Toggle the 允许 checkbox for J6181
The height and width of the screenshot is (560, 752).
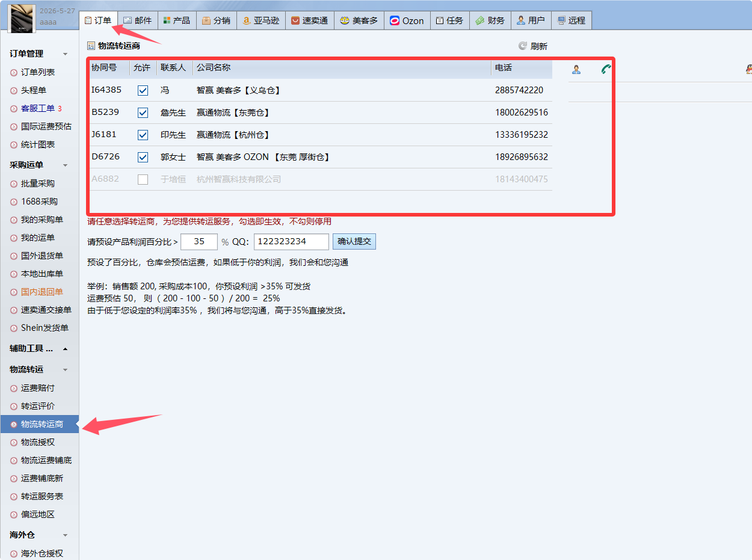(x=143, y=135)
